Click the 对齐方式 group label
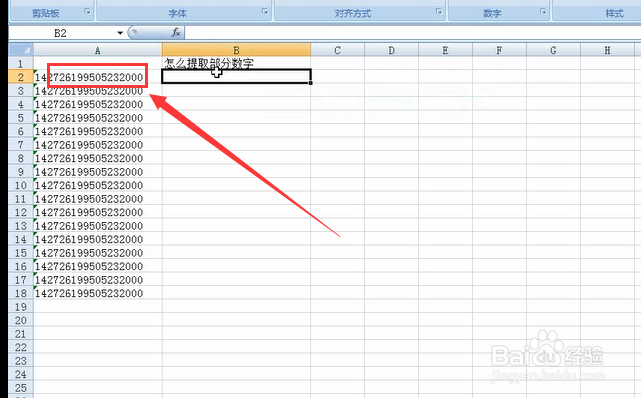The height and width of the screenshot is (398, 641). 353,13
